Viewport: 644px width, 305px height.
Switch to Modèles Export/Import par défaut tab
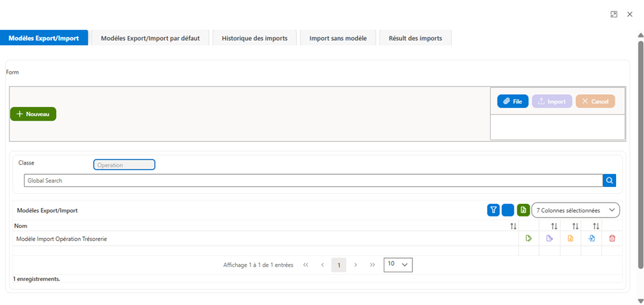(x=151, y=38)
